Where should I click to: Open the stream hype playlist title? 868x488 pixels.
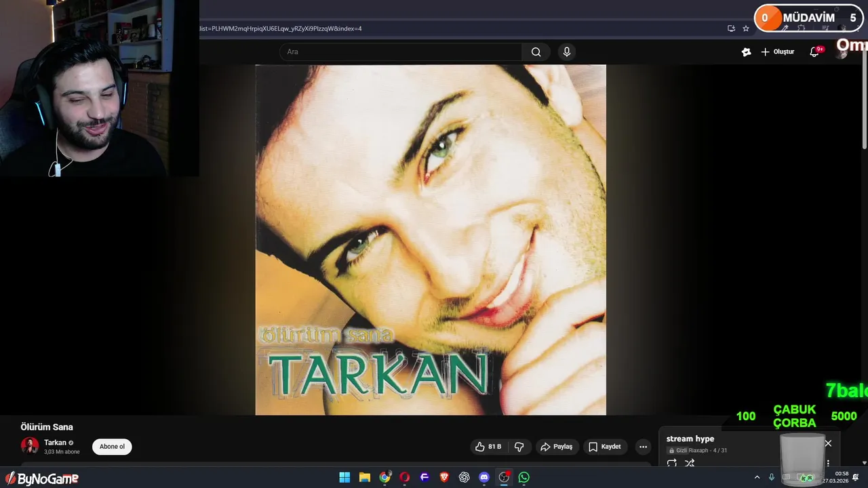[x=690, y=439]
